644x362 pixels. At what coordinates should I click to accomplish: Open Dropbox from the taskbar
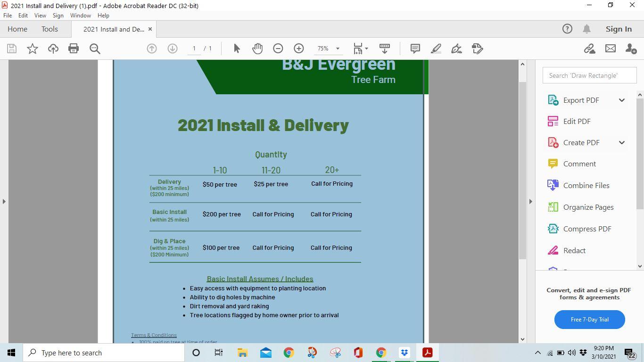point(404,353)
